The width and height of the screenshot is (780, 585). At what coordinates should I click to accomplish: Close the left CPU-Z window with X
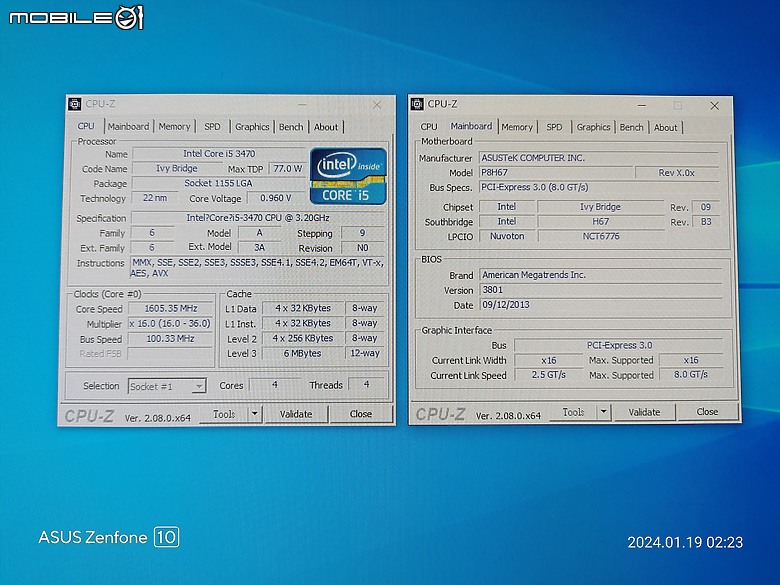[x=377, y=104]
